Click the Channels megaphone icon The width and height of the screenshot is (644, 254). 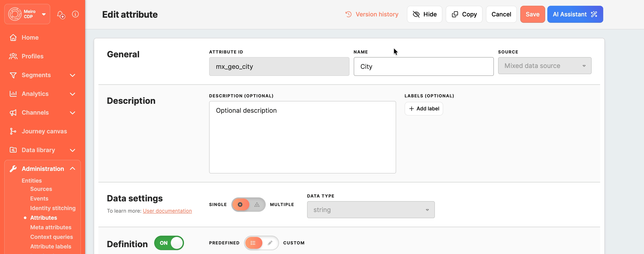click(13, 113)
